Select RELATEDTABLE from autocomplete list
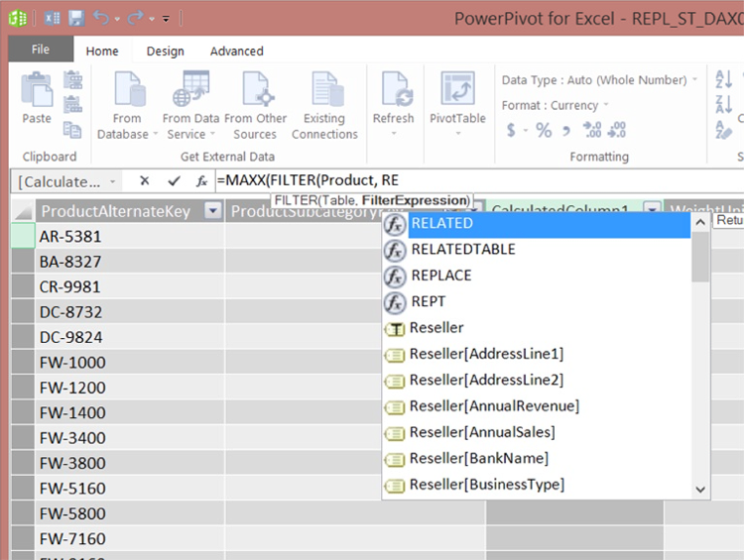This screenshot has height=560, width=744. click(462, 249)
